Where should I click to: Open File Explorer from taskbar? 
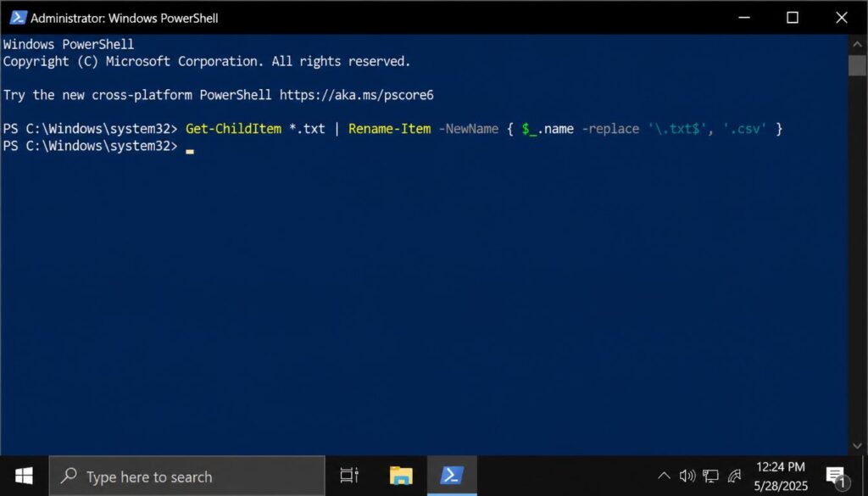pos(401,476)
